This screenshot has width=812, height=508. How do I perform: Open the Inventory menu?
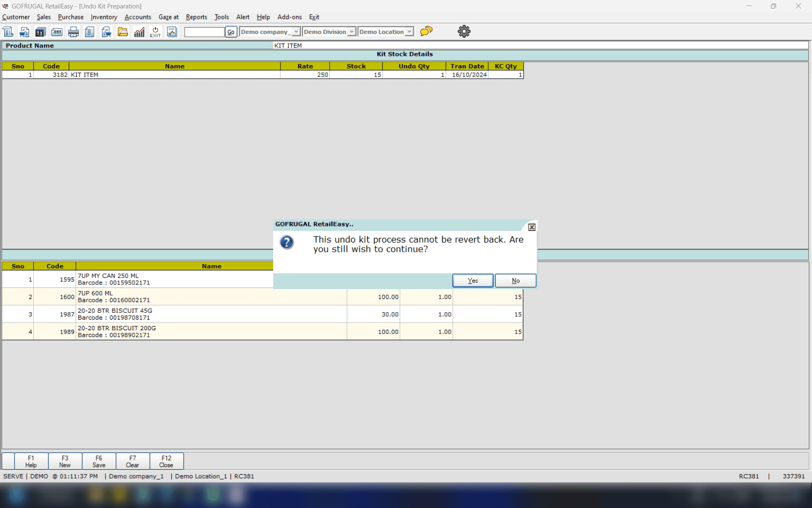[x=104, y=17]
